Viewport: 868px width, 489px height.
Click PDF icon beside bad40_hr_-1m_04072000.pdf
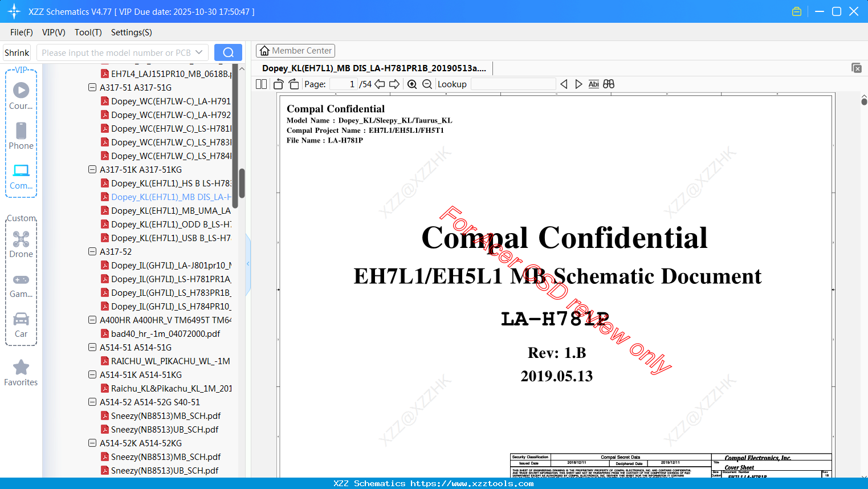click(x=105, y=334)
